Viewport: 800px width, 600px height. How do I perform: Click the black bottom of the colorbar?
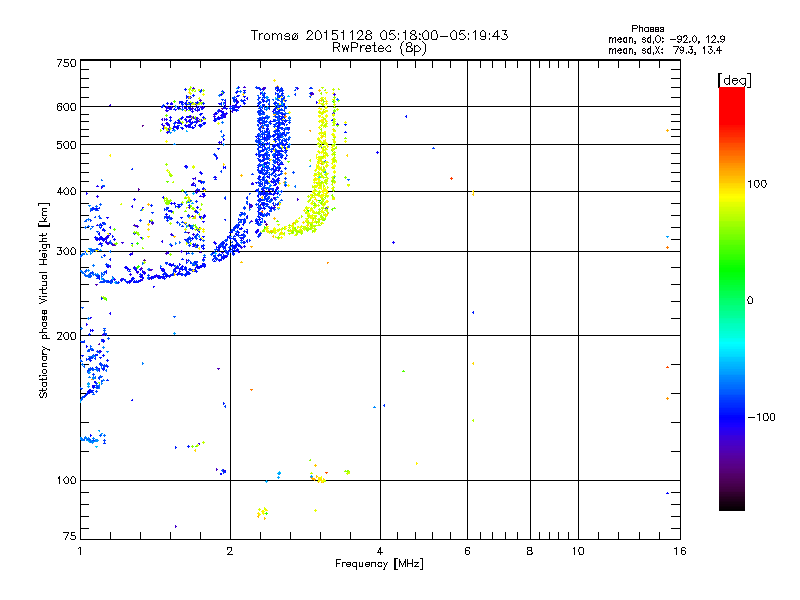click(732, 503)
